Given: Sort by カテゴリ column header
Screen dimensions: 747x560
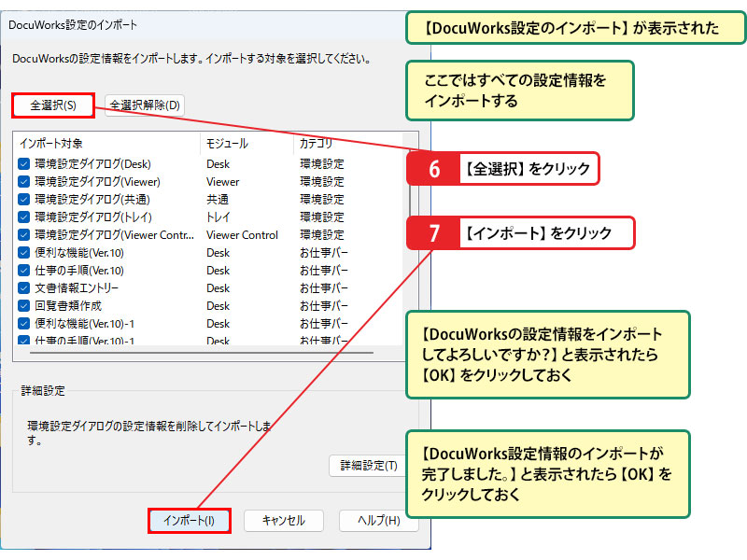Looking at the screenshot, I should [x=347, y=144].
